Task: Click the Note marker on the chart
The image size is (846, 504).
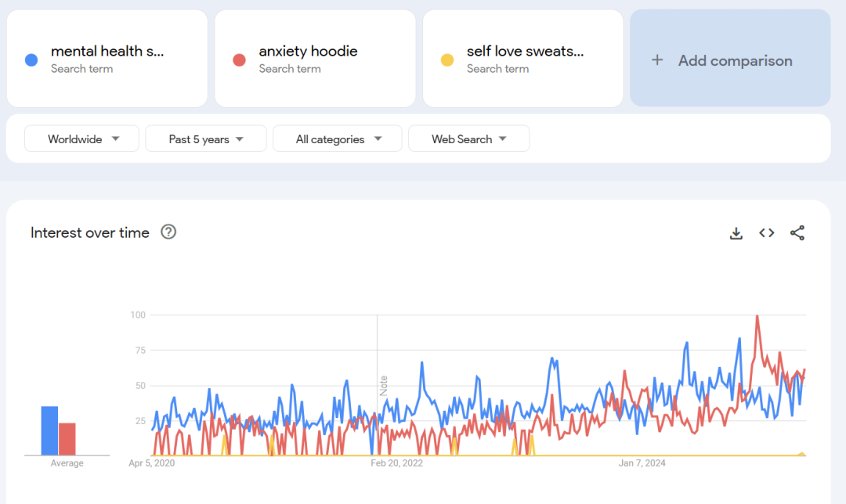Action: 384,385
